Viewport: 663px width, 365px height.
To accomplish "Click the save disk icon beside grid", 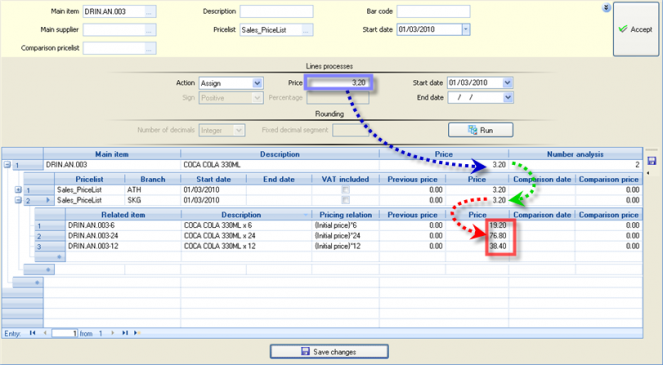I will click(x=651, y=161).
